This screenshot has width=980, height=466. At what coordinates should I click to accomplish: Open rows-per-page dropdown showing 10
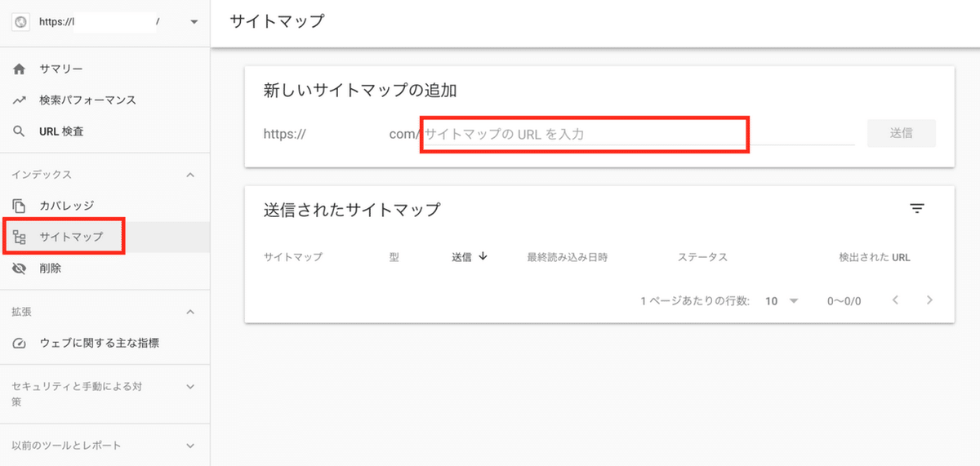point(782,300)
